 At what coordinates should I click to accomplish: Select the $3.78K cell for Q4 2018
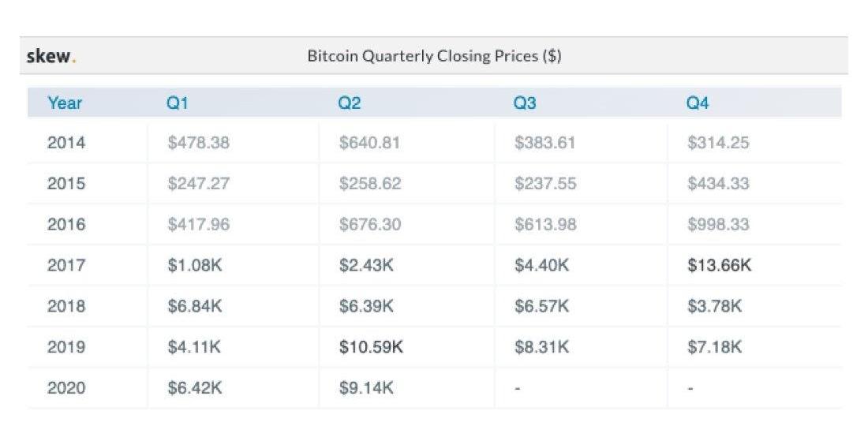click(x=714, y=306)
